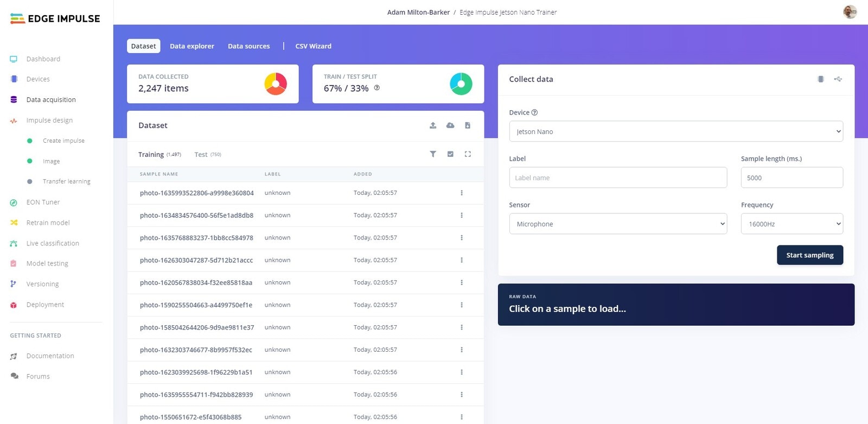Click the file export icon in Dataset
This screenshot has width=868, height=424.
click(468, 125)
